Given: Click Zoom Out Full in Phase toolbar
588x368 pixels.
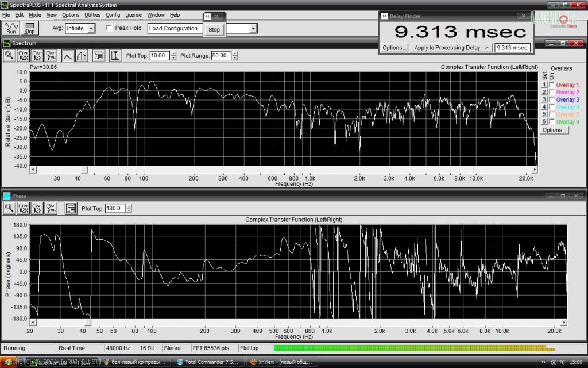Looking at the screenshot, I should 51,208.
